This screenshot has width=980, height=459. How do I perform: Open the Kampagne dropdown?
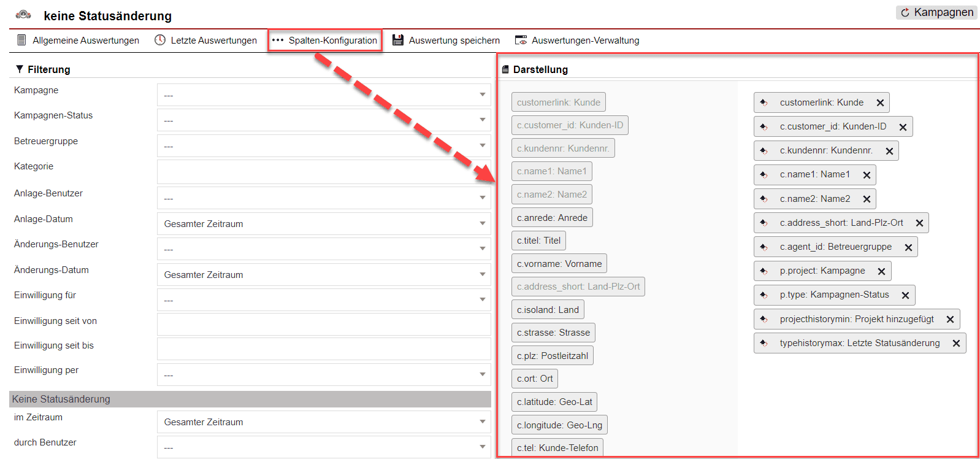[324, 95]
